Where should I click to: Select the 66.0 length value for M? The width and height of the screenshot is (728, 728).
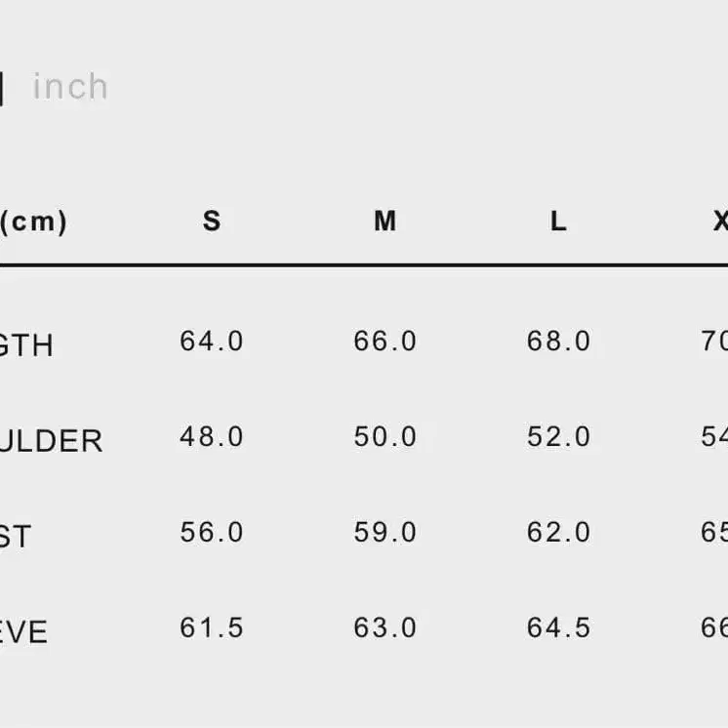click(x=385, y=342)
